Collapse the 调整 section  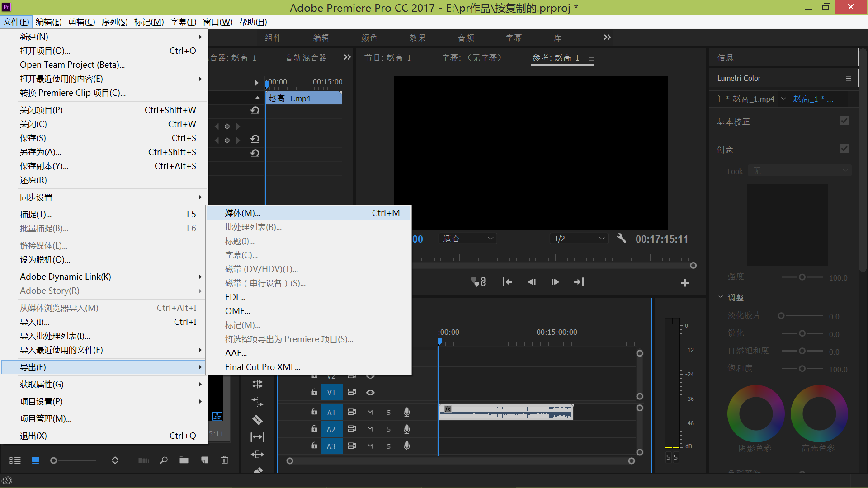coord(720,297)
